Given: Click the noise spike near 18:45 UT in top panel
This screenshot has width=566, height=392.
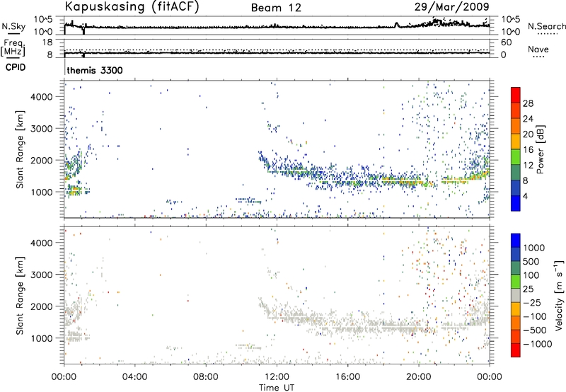Looking at the screenshot, I should [396, 25].
